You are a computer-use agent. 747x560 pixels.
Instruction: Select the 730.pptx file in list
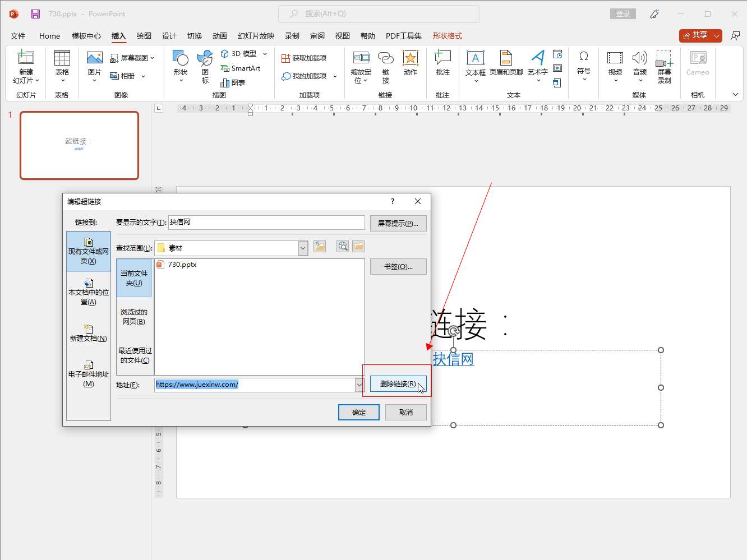pyautogui.click(x=176, y=265)
